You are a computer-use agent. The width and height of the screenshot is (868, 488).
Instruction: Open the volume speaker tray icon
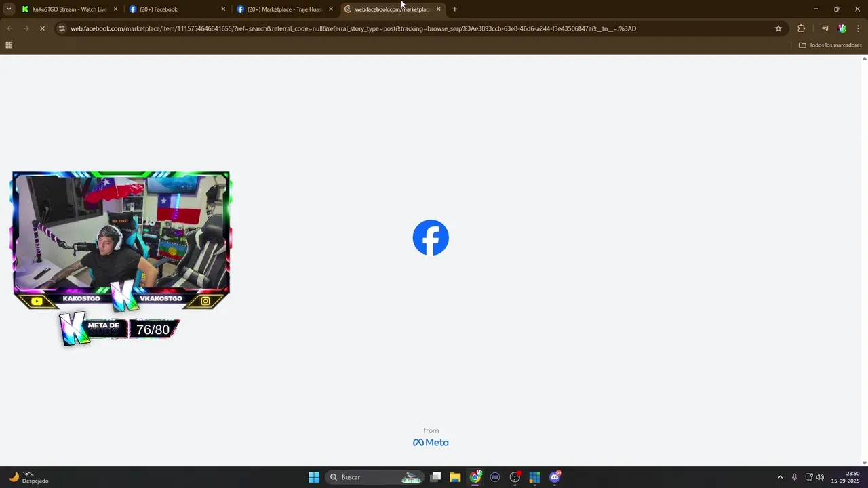820,477
